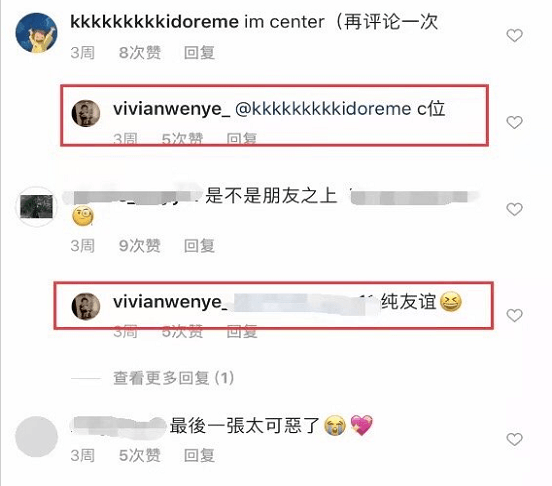Like vivianwenye_'s 'c位' reply

point(514,122)
